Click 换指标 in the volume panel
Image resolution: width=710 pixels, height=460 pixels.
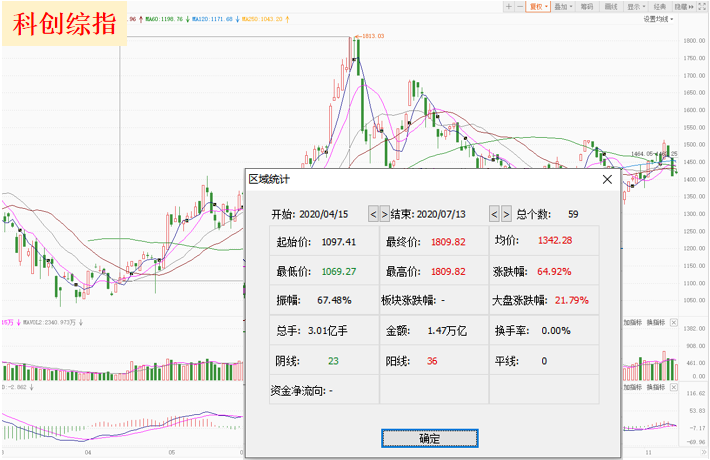(x=656, y=322)
